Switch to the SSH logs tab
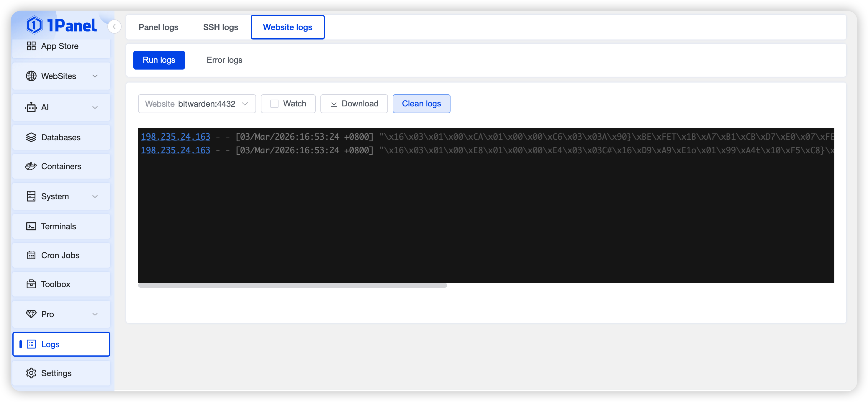The image size is (868, 402). point(220,27)
